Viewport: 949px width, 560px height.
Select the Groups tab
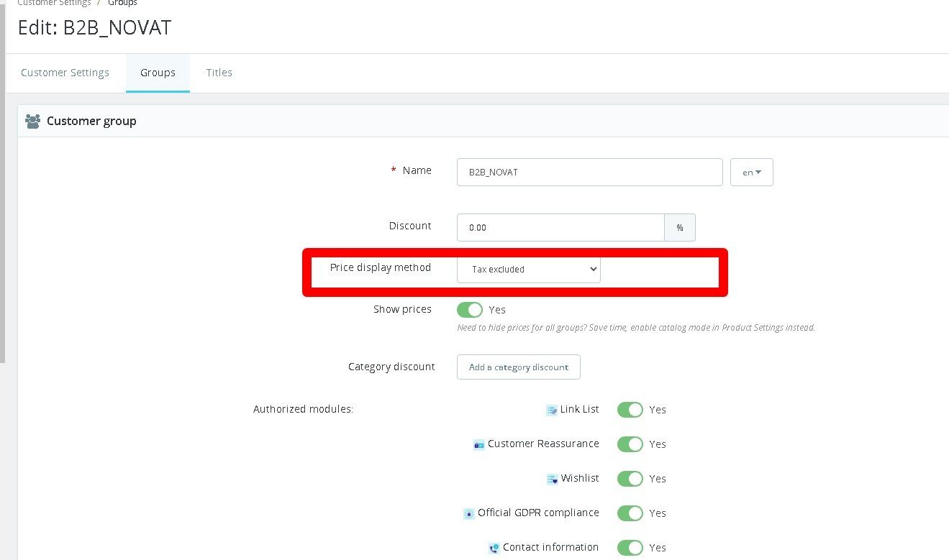tap(158, 73)
